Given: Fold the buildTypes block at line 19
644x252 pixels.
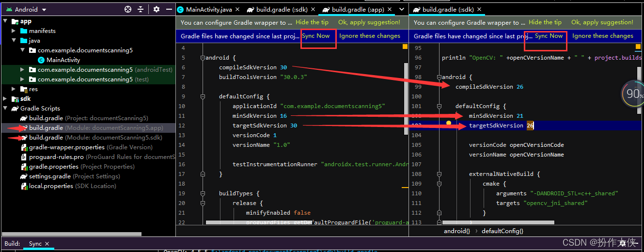Looking at the screenshot, I should pyautogui.click(x=202, y=193).
